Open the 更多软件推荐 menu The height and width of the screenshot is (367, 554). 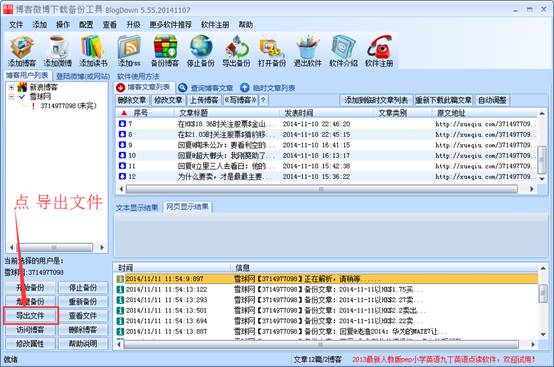[x=171, y=25]
